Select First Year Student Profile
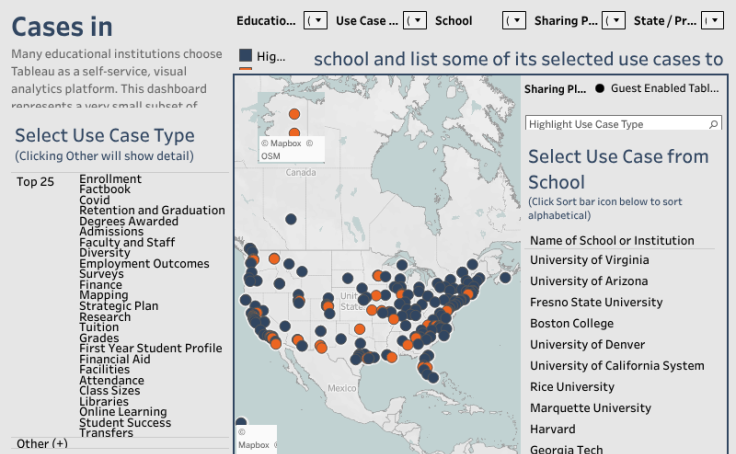The image size is (736, 454). [x=151, y=348]
